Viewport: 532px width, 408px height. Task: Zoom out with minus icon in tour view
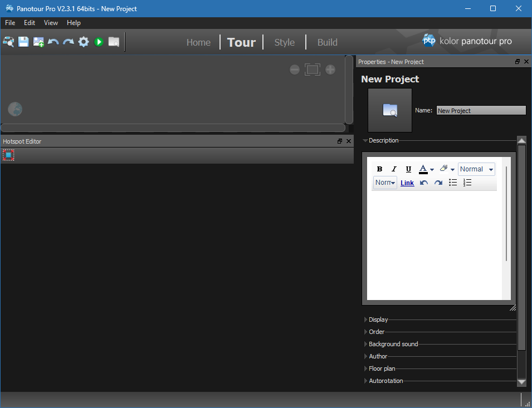[x=295, y=70]
